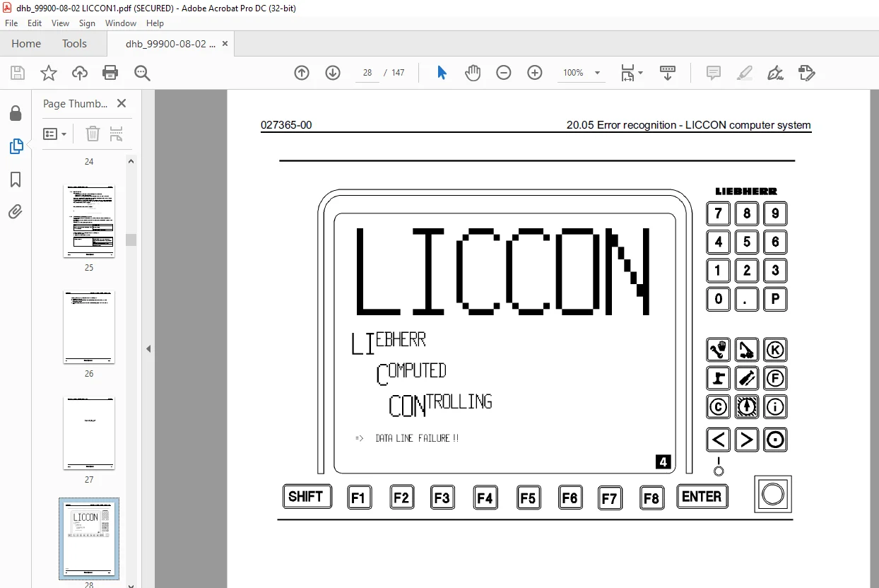Zoom in with the plus icon
The height and width of the screenshot is (588, 879).
point(535,73)
